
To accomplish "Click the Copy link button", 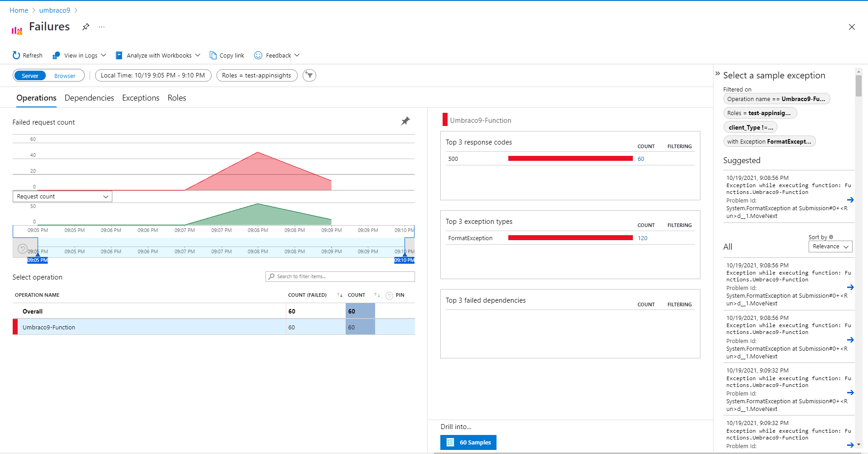I will (227, 55).
